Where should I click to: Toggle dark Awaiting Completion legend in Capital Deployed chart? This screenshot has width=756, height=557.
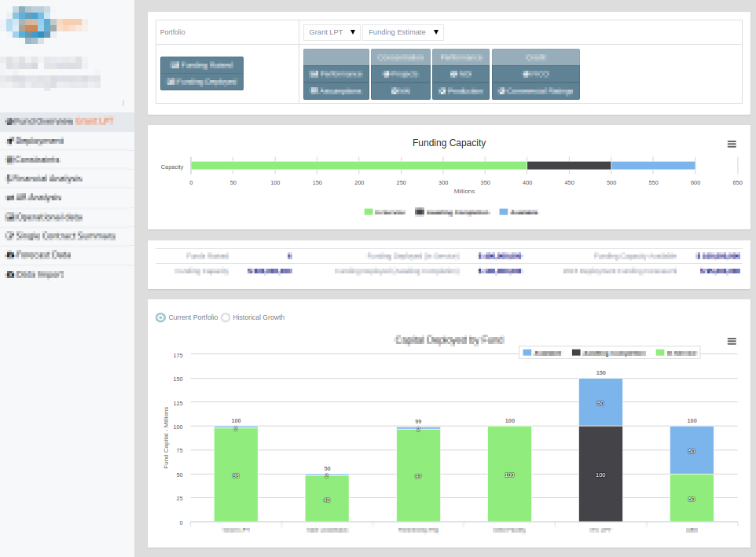609,353
